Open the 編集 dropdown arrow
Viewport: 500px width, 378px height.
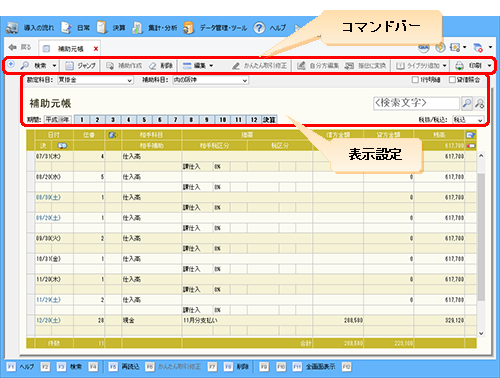(x=211, y=66)
